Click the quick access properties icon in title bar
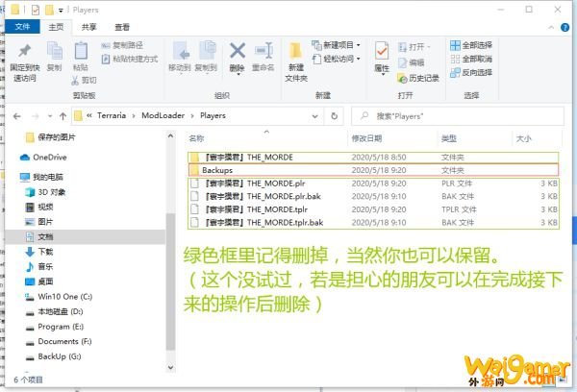This screenshot has width=577, height=392. pyautogui.click(x=36, y=10)
